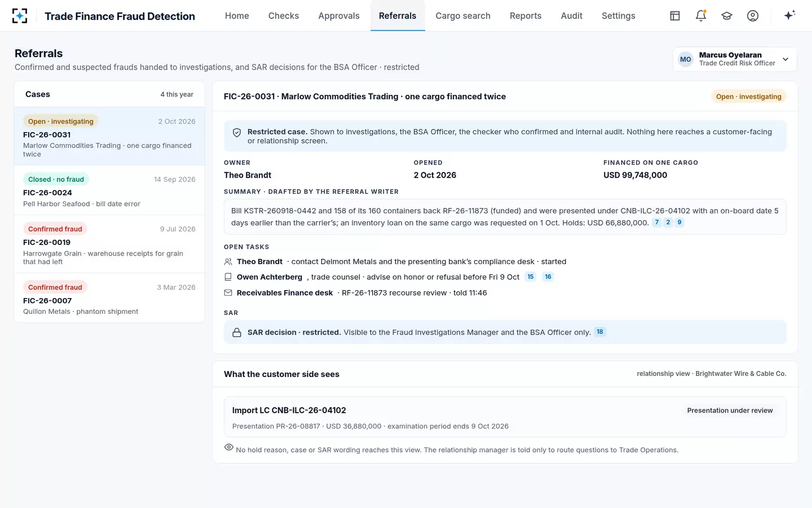Click the Presentation under review badge
The image size is (812, 508).
click(730, 410)
